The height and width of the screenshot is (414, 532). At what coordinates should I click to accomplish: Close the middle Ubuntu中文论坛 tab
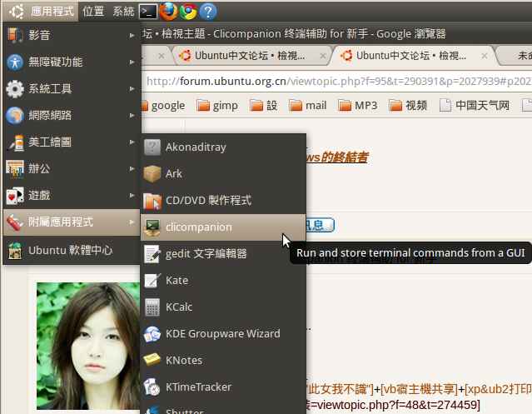(323, 56)
